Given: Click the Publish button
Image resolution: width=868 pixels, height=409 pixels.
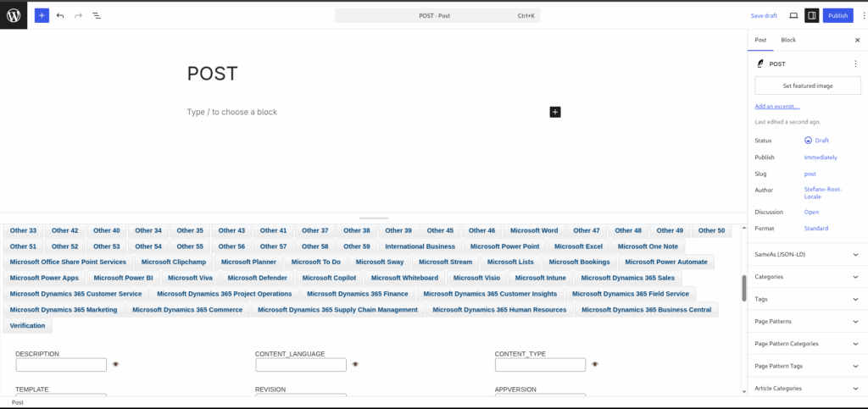Looking at the screenshot, I should pos(837,15).
